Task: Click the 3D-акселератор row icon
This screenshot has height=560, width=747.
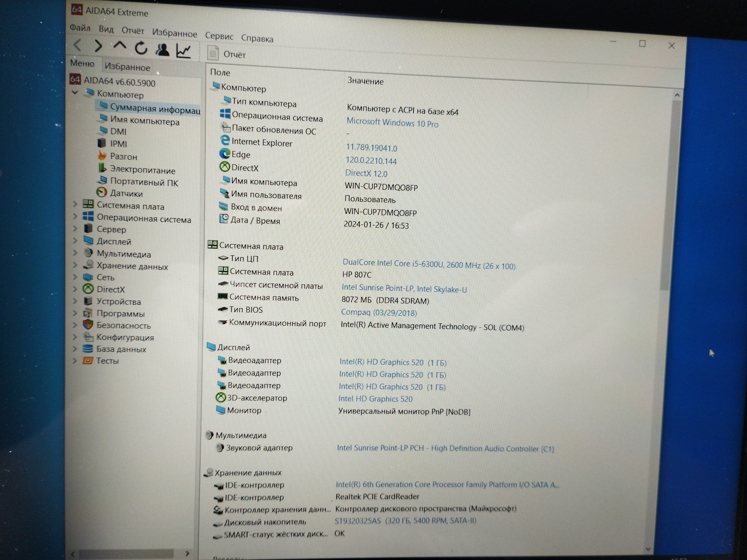Action: 221,397
